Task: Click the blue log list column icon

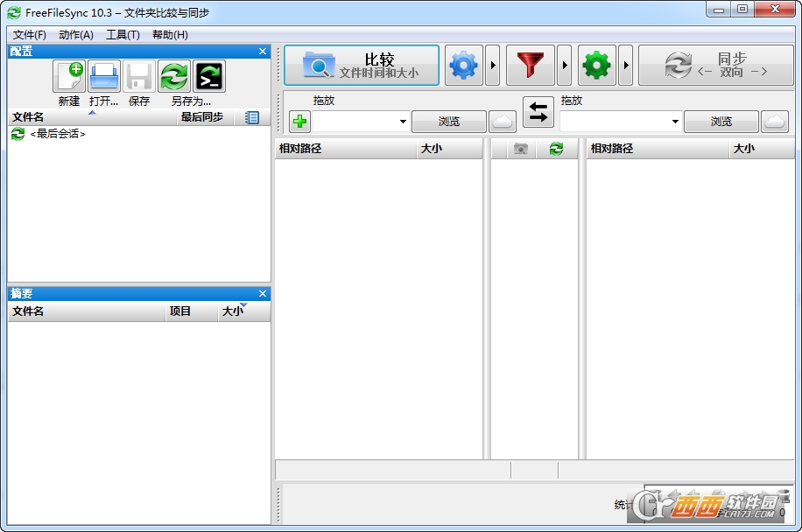Action: [x=251, y=117]
